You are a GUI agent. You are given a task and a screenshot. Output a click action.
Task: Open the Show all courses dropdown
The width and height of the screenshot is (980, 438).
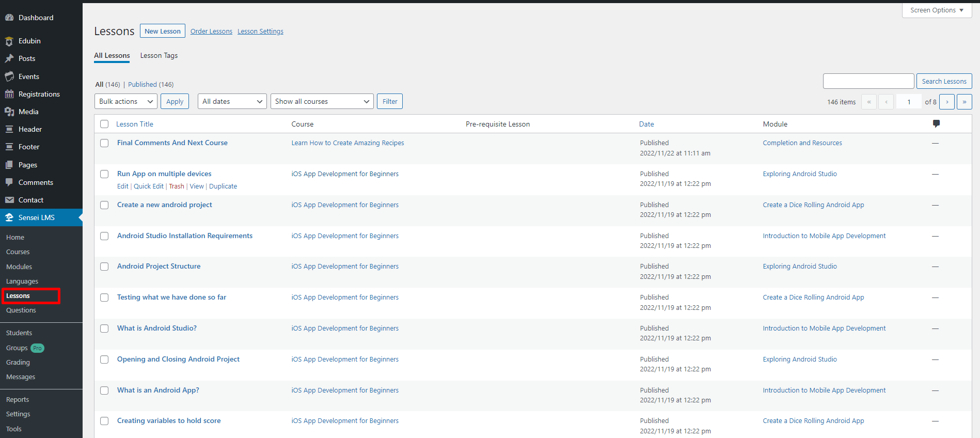tap(322, 101)
